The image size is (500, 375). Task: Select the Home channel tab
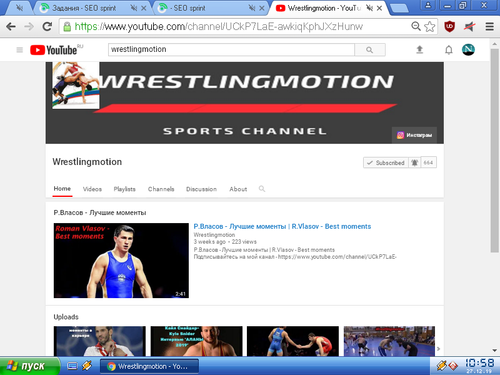pos(62,189)
